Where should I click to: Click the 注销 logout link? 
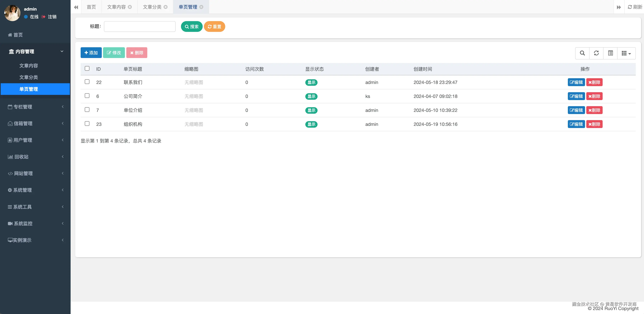(x=52, y=17)
